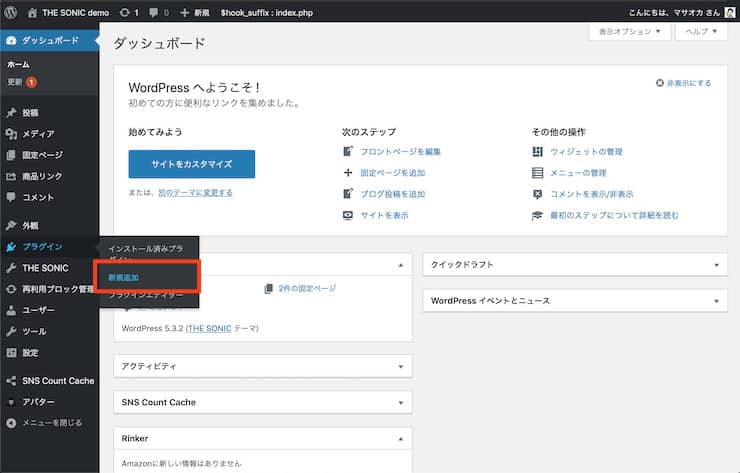Click こんにちは、マサオカ さん account greeting
740x473 pixels.
(674, 13)
